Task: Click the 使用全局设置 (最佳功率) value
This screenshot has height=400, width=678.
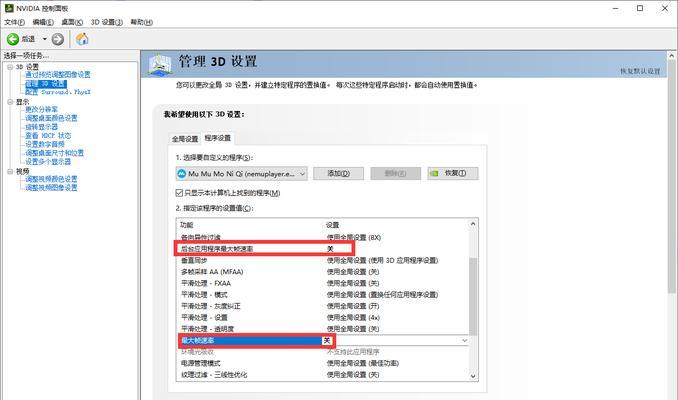Action: tap(363, 363)
